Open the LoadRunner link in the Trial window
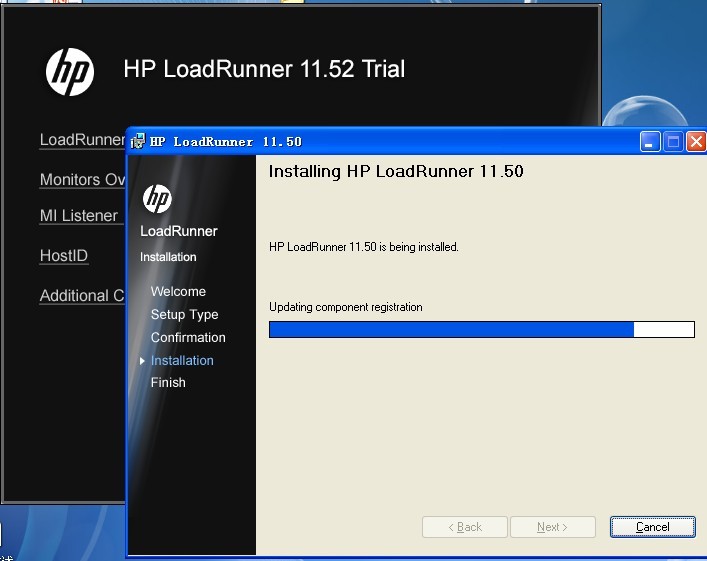Image resolution: width=707 pixels, height=561 pixels. click(x=83, y=140)
